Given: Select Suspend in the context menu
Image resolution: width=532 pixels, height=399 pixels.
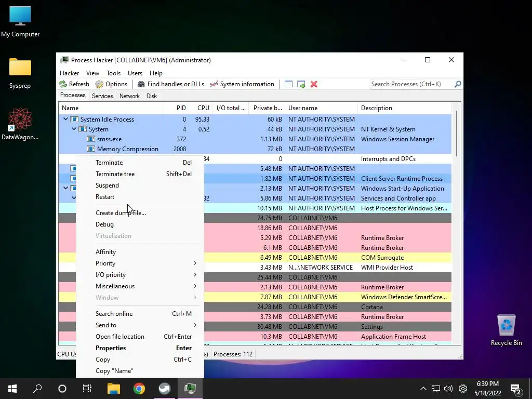Looking at the screenshot, I should (x=140, y=185).
